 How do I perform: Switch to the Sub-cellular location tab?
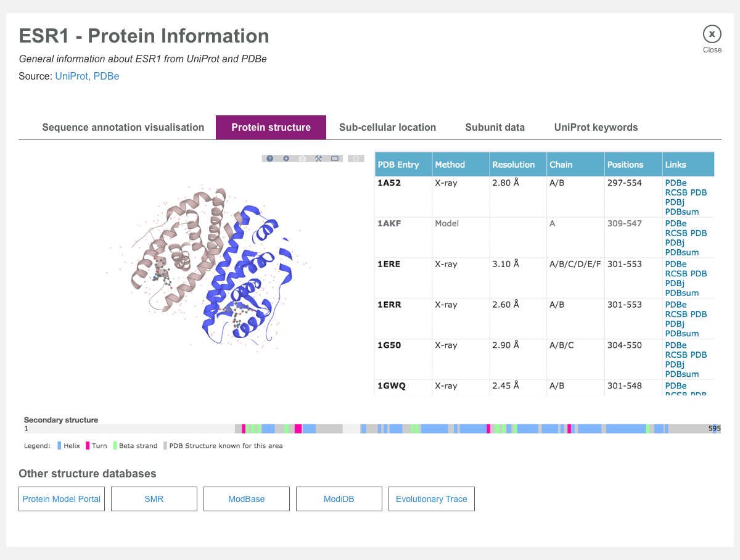[x=387, y=127]
